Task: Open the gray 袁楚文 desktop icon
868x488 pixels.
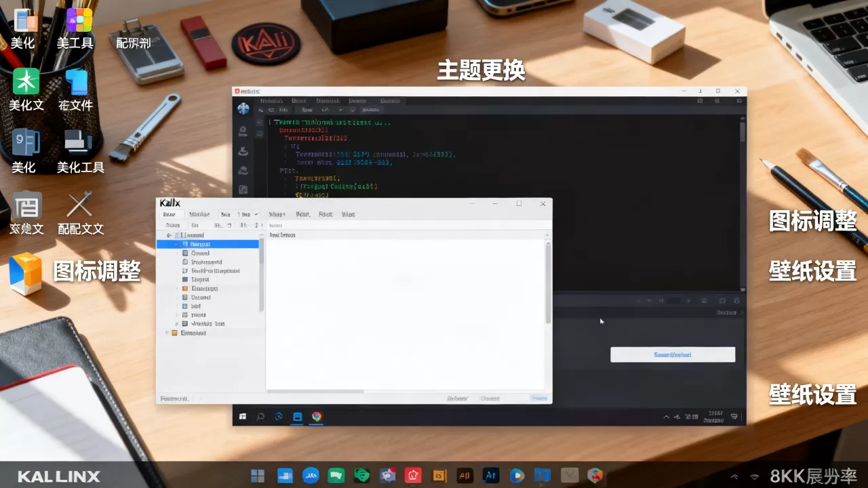Action: (27, 205)
